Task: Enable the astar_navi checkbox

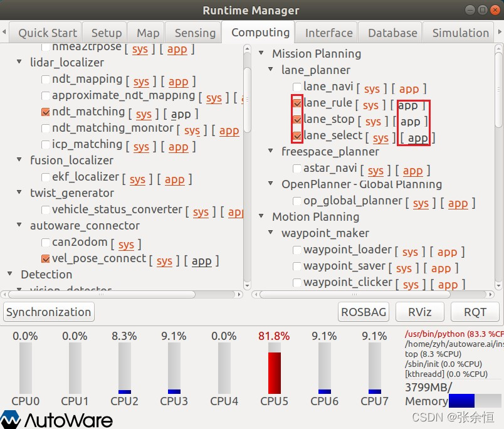Action: coord(297,169)
